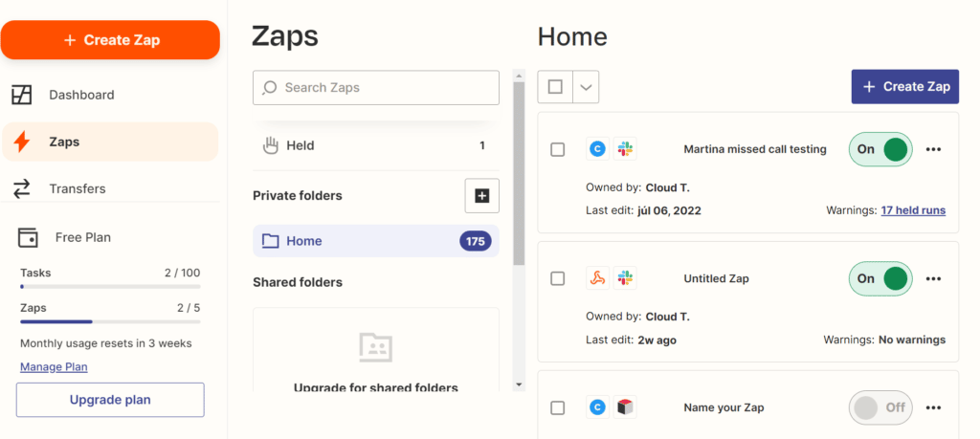Click the Held hand icon
Screen dimensions: 980x439
click(x=270, y=145)
